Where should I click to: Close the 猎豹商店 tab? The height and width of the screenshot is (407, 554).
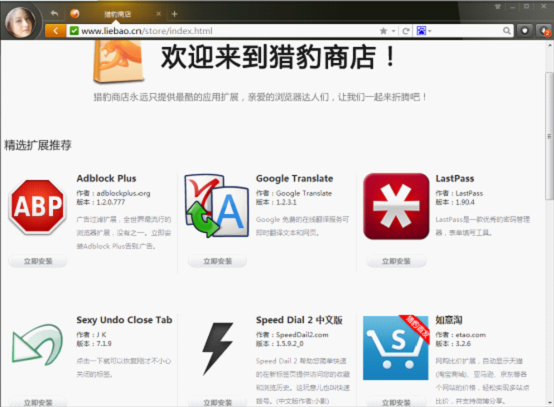click(159, 14)
